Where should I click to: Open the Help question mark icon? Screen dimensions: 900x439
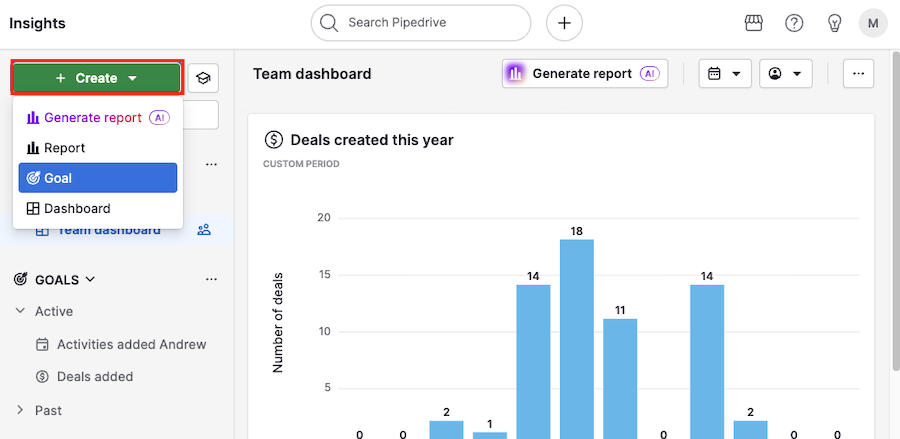[794, 23]
